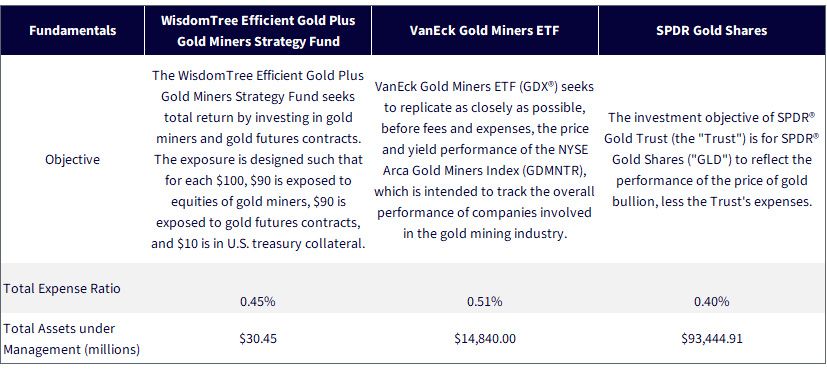This screenshot has width=827, height=370.
Task: Select the Total Assets under Management label
Action: point(72,339)
